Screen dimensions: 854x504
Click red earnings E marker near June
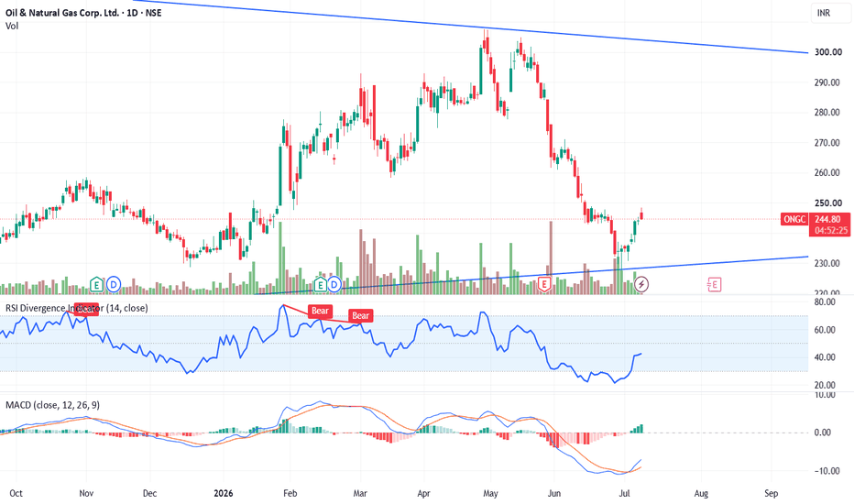click(x=543, y=284)
